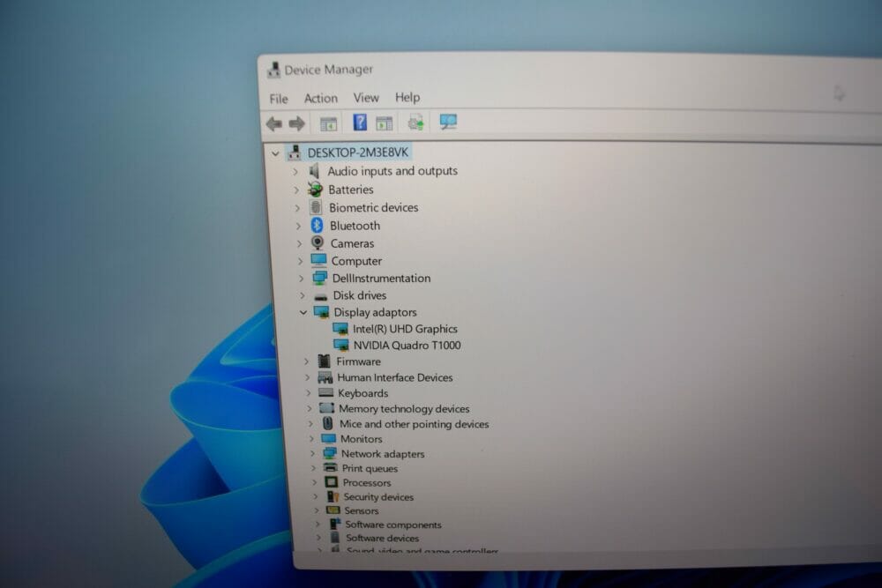Click the Back arrow in the toolbar

click(x=274, y=123)
